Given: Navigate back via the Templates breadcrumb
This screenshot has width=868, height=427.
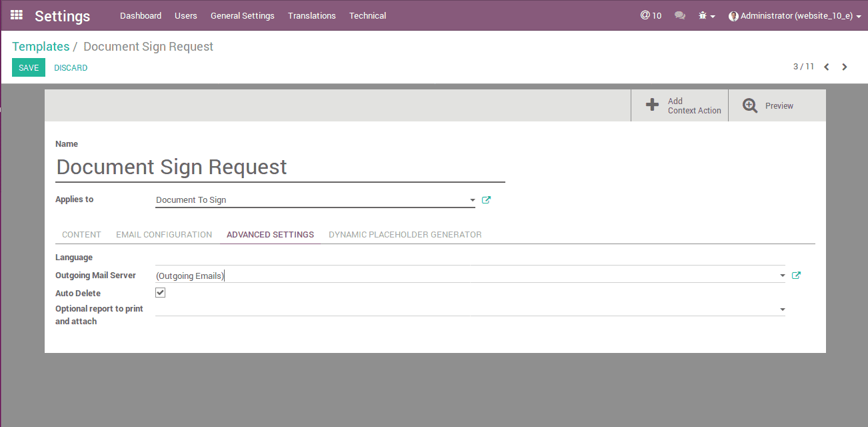Looking at the screenshot, I should [x=41, y=46].
